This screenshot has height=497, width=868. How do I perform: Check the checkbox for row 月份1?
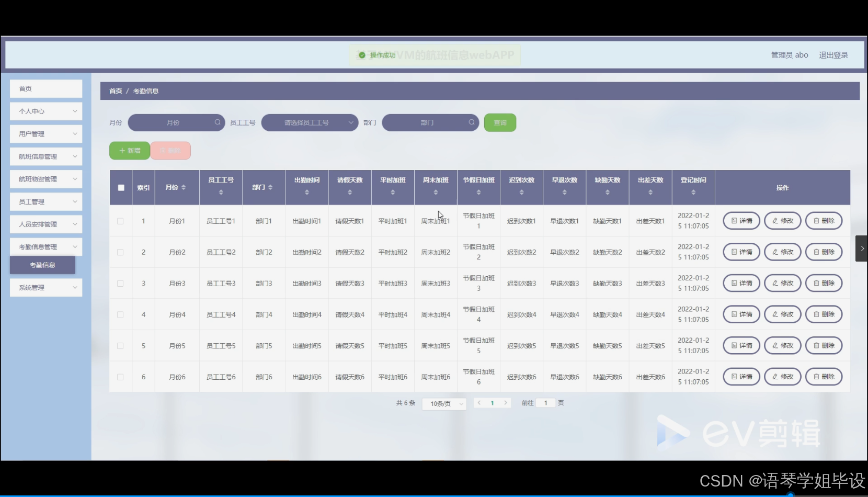point(120,221)
